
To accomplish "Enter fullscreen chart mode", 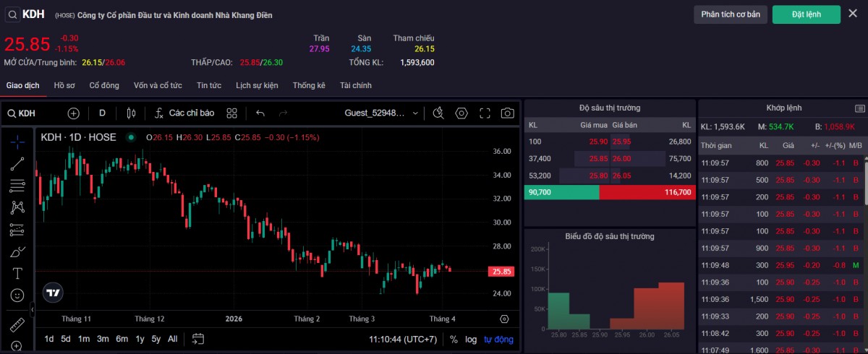I will click(x=485, y=113).
